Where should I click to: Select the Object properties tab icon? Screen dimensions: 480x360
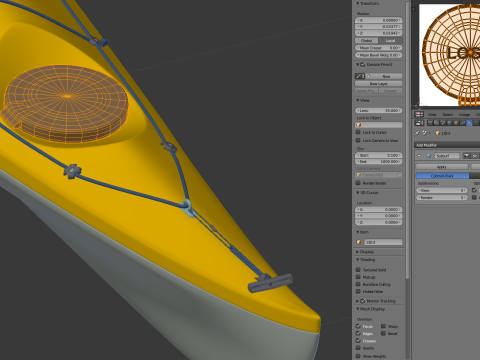(x=456, y=123)
